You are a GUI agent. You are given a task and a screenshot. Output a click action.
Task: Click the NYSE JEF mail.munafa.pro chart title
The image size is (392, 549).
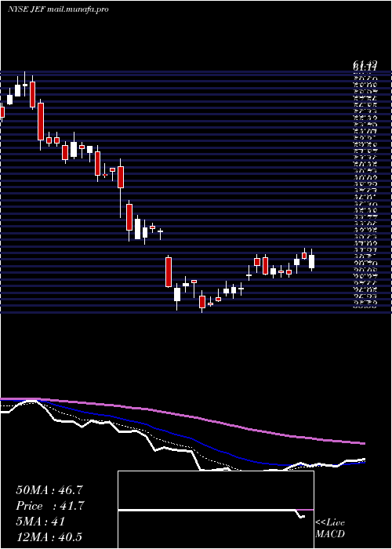tap(58, 9)
